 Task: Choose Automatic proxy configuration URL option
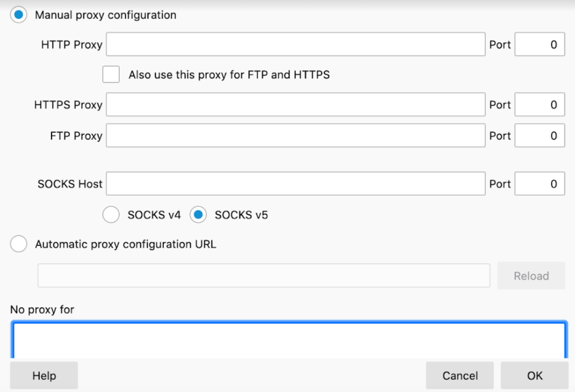18,244
